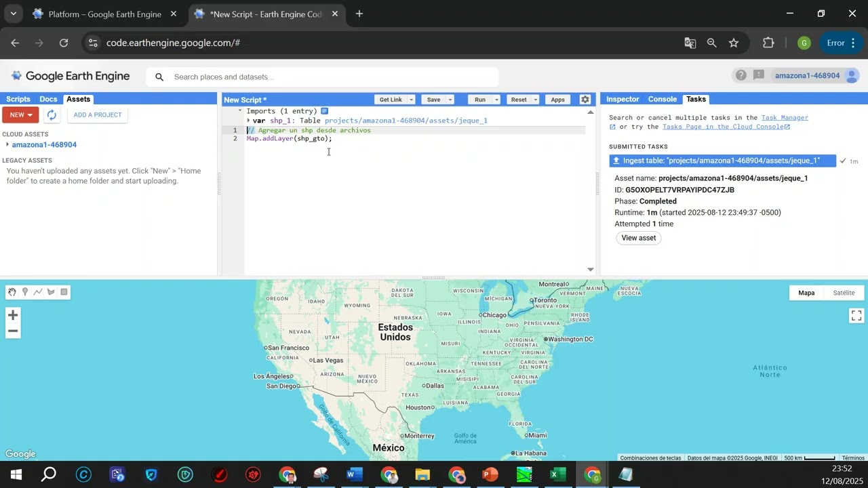
Task: Expand the amazona1-468904 cloud asset folder
Action: pyautogui.click(x=7, y=144)
